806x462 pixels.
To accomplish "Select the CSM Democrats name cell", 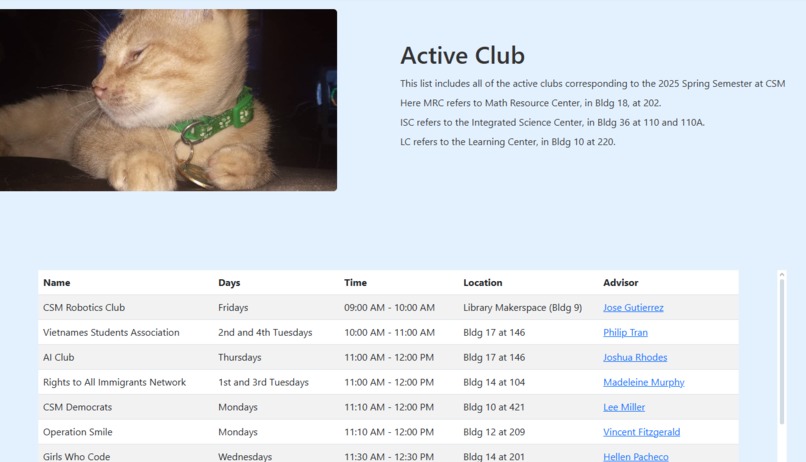I will [x=77, y=407].
